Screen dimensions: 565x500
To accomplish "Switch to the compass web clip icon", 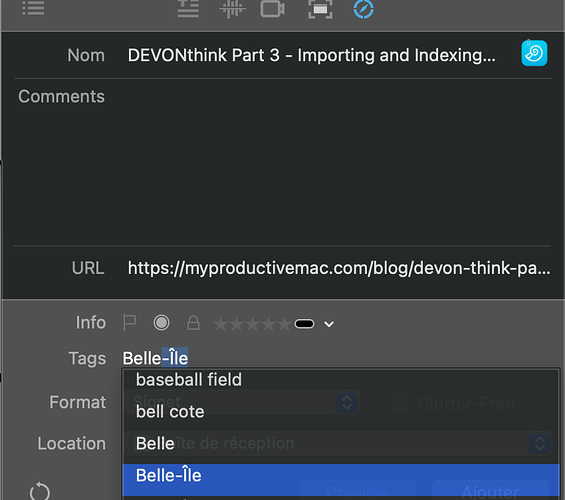I will click(x=363, y=9).
